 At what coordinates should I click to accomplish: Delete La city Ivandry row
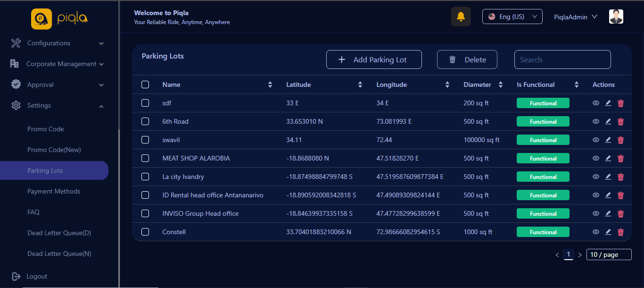pos(620,177)
